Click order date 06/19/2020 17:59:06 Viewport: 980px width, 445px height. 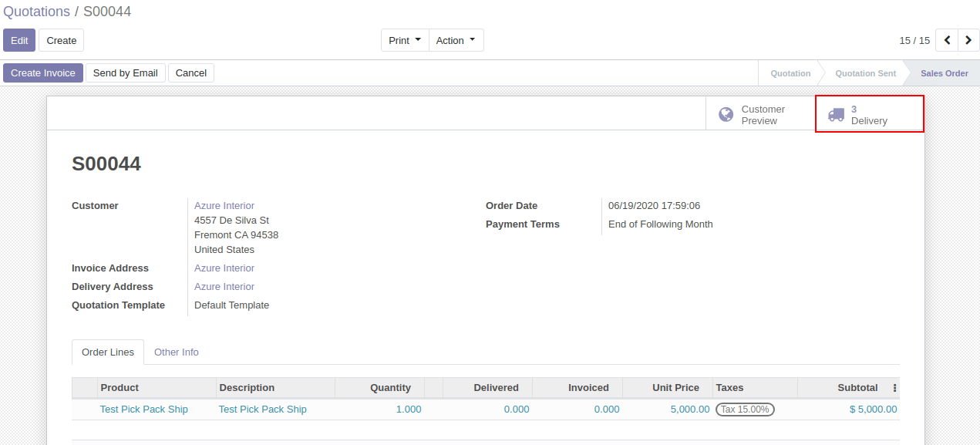[654, 206]
